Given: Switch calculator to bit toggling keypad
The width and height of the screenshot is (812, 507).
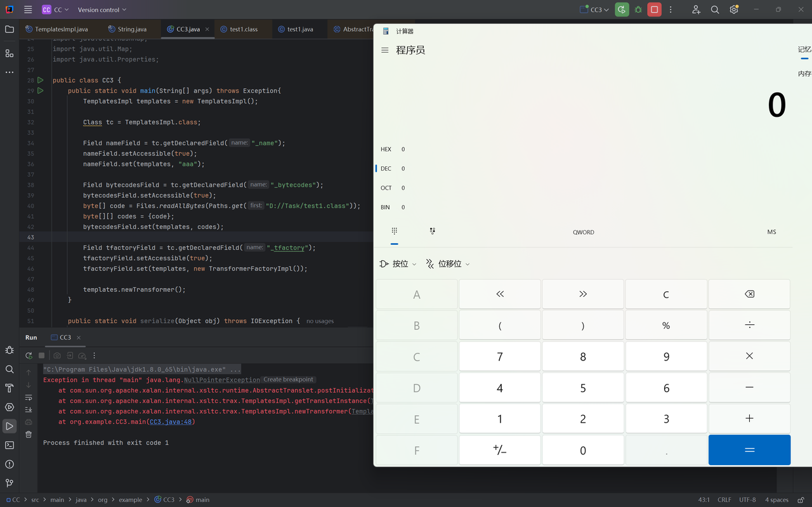Looking at the screenshot, I should point(433,232).
